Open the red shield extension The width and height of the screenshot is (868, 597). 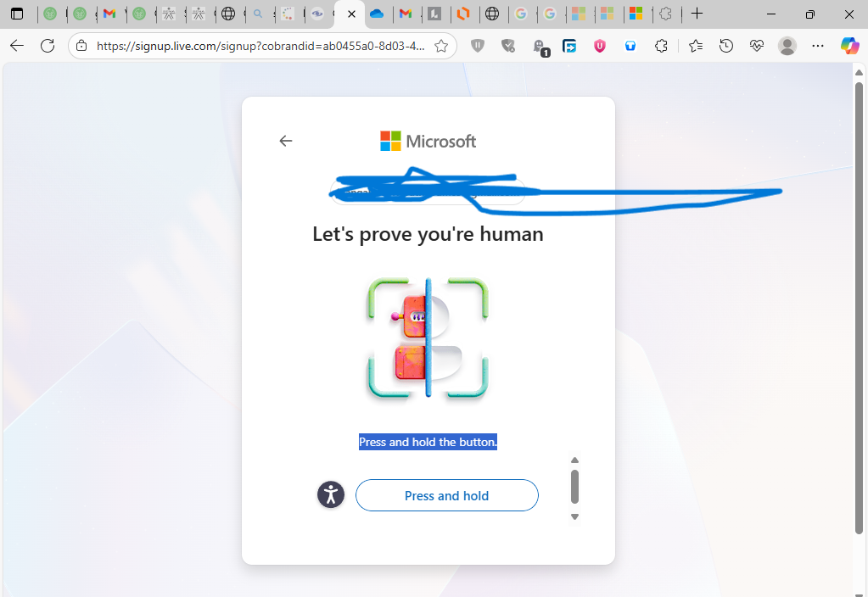click(600, 46)
